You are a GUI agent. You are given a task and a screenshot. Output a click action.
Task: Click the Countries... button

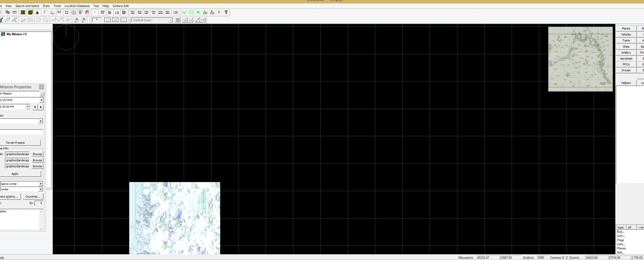coord(33,197)
